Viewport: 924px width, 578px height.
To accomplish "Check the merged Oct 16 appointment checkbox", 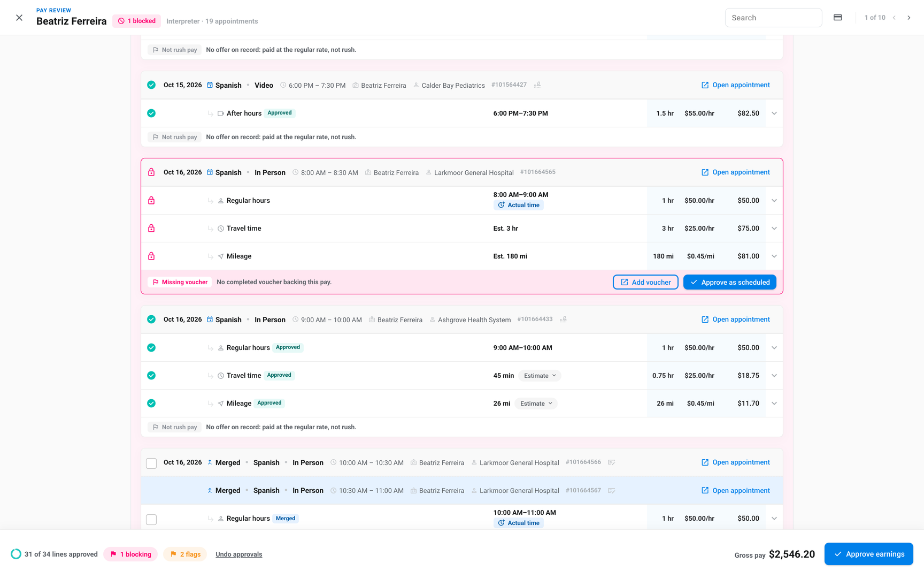I will pos(151,463).
